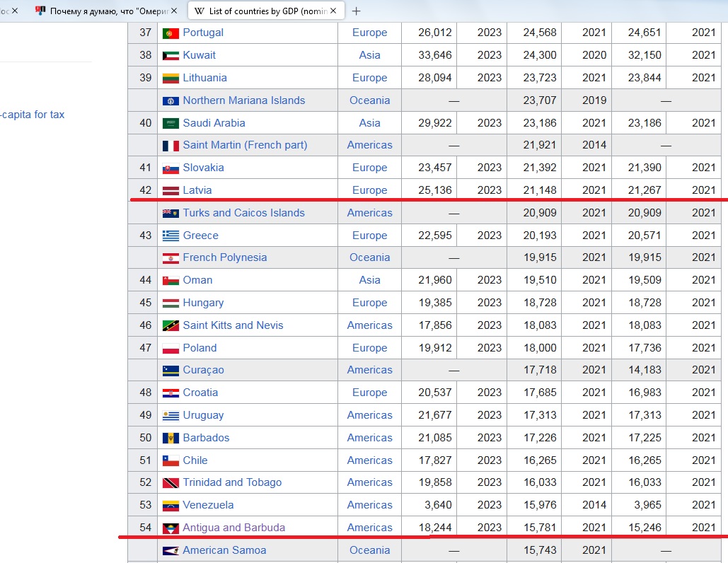Image resolution: width=728 pixels, height=563 pixels.
Task: Click the Oman flag icon
Action: tap(171, 281)
